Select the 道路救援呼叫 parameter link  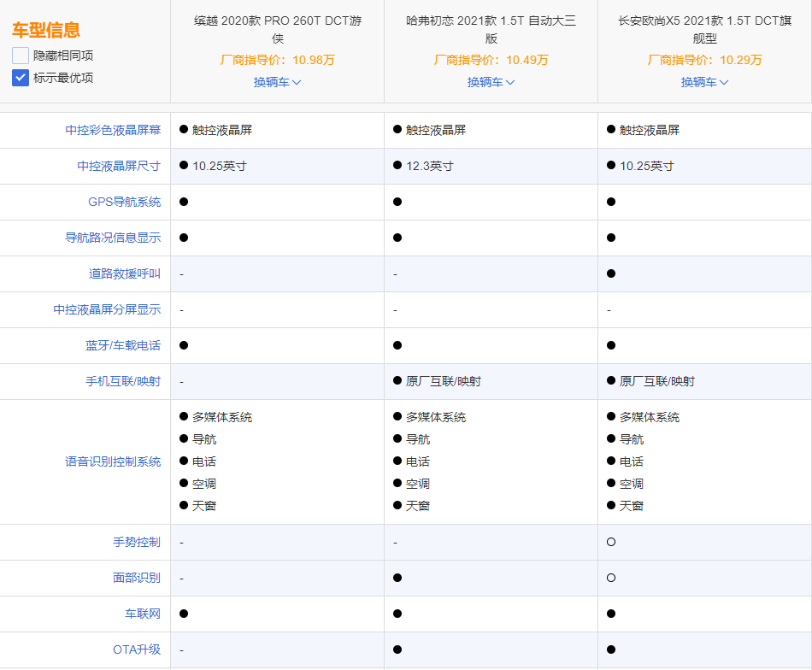[x=125, y=274]
